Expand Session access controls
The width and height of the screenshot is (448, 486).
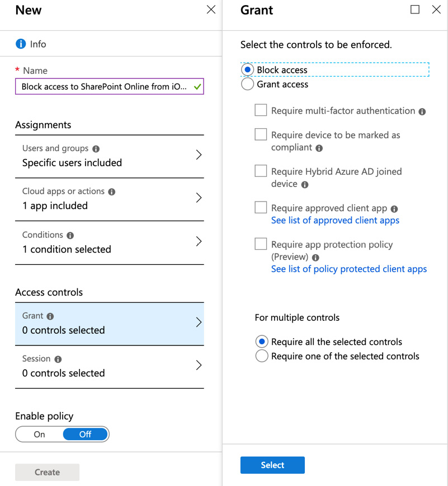click(x=199, y=366)
